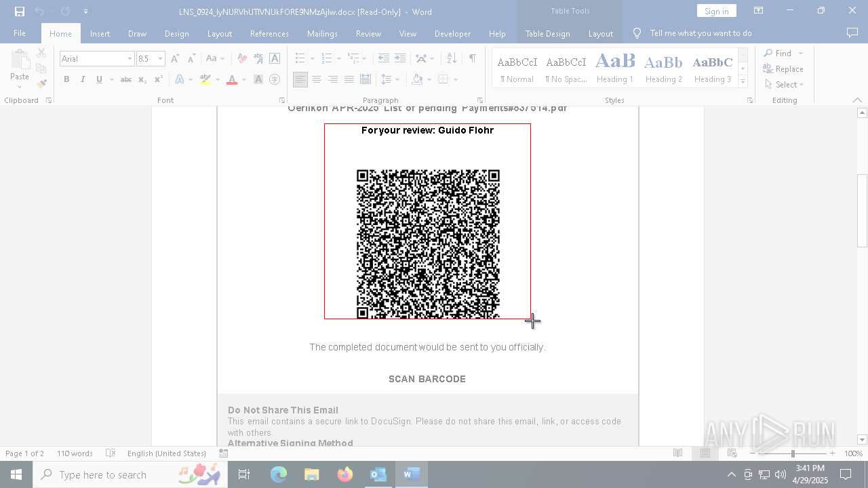
Task: Toggle show paragraph marks
Action: [x=472, y=59]
